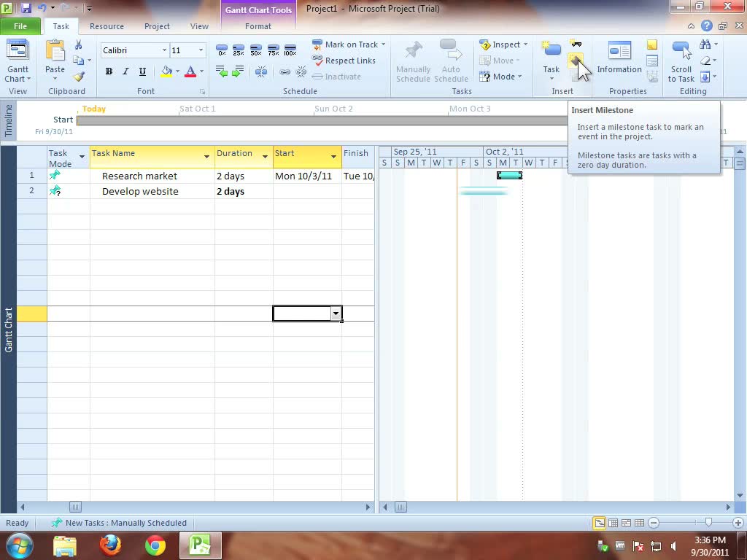Click the Insert Summary task icon
Image resolution: width=747 pixels, height=560 pixels.
pyautogui.click(x=576, y=44)
